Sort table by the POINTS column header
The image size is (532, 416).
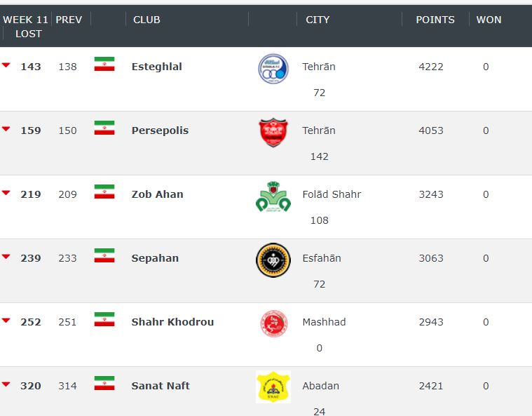coord(435,20)
